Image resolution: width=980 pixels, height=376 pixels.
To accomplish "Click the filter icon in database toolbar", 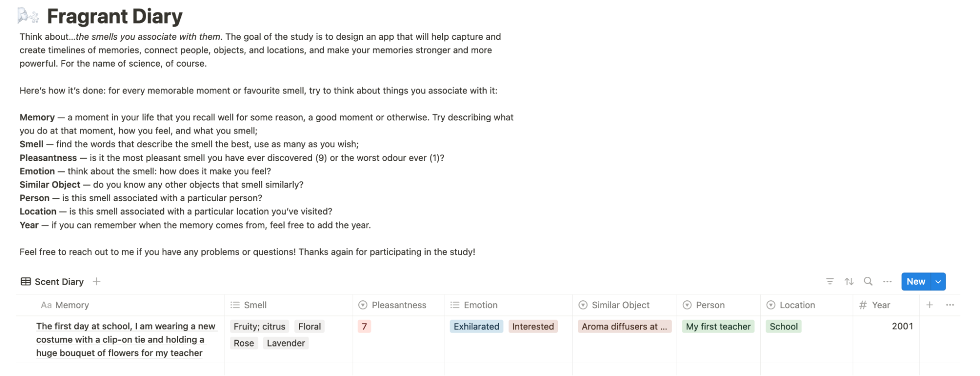I will [829, 281].
